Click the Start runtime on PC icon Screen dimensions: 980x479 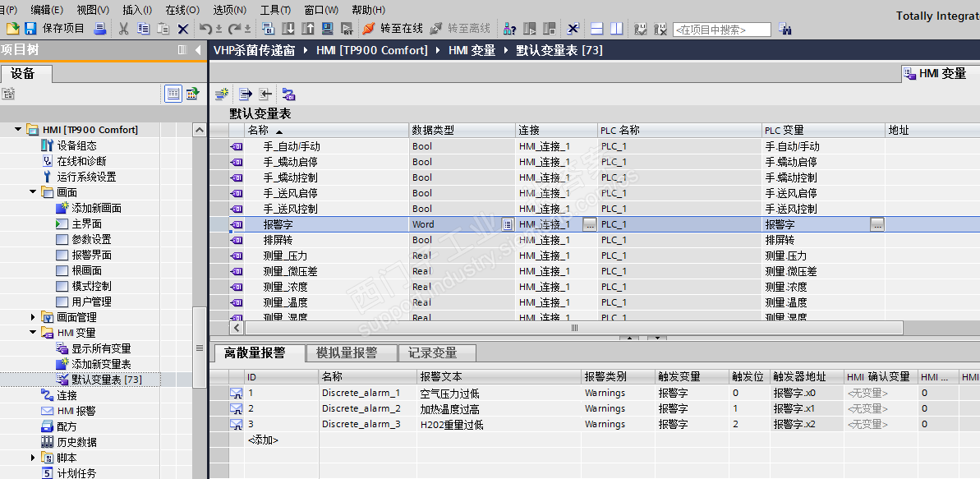point(347,28)
